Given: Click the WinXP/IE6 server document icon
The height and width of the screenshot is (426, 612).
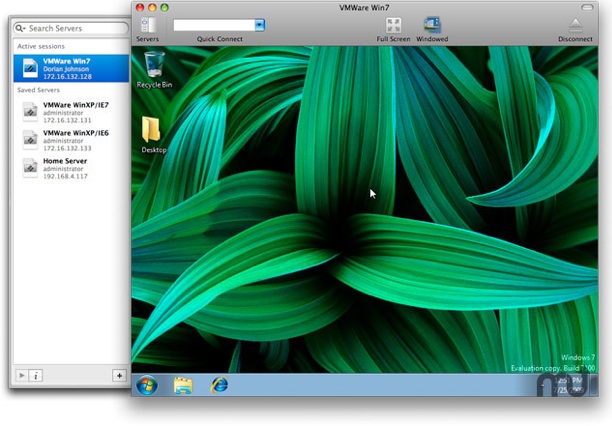Looking at the screenshot, I should pos(30,140).
